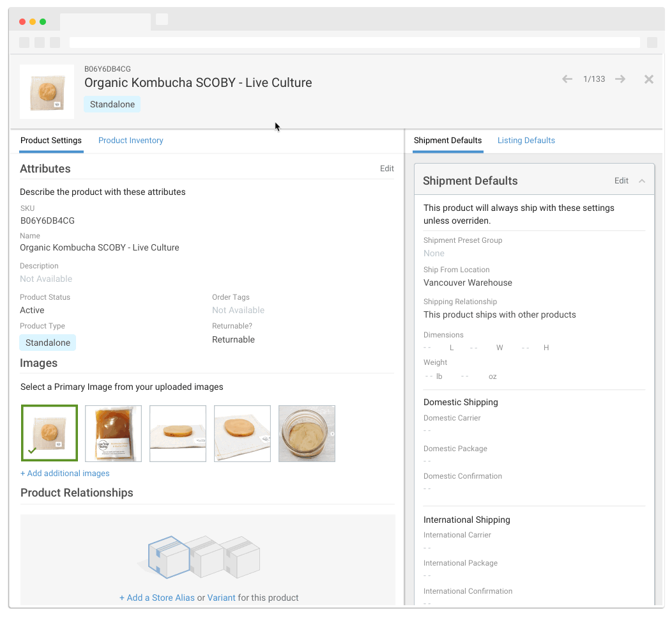
Task: Open the Shipment Defaults tab
Action: 447,141
